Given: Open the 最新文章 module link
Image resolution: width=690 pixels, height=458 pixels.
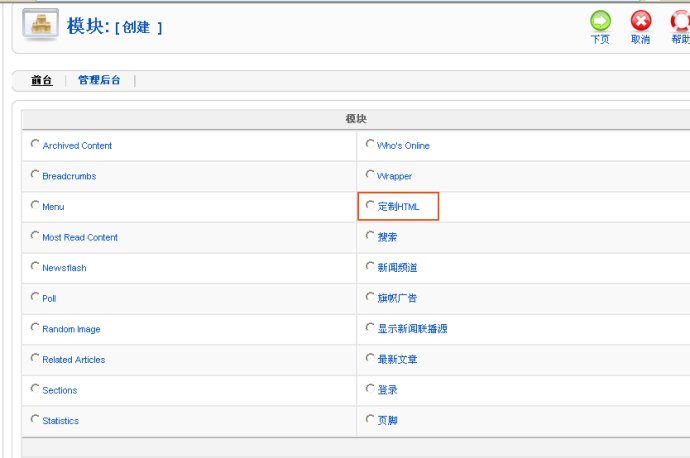Looking at the screenshot, I should [397, 359].
